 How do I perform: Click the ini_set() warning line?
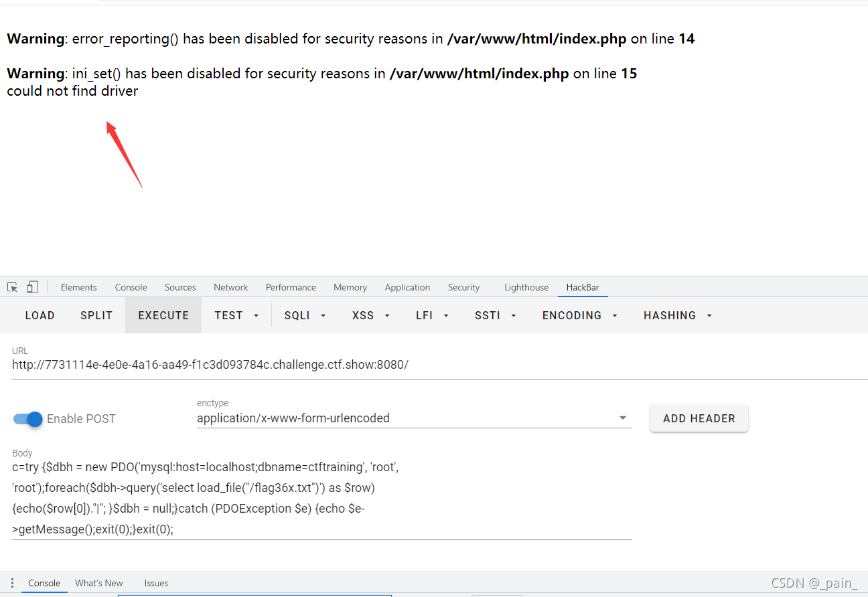click(x=322, y=74)
